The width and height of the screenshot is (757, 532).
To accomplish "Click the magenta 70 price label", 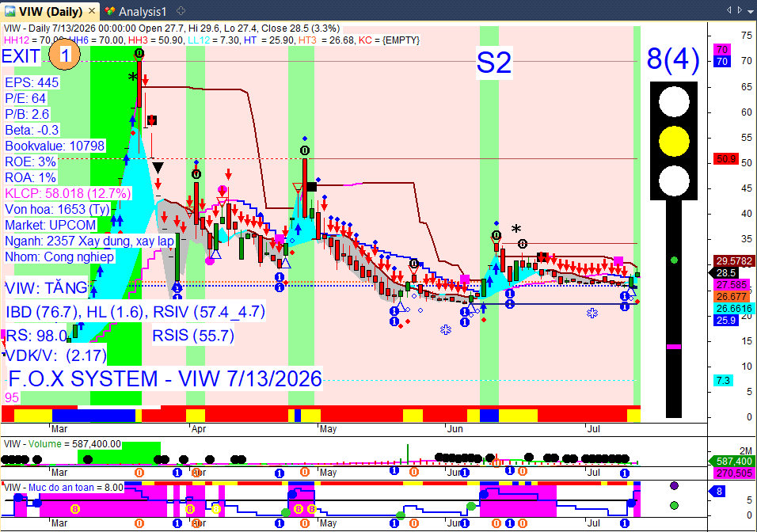I will (x=721, y=49).
